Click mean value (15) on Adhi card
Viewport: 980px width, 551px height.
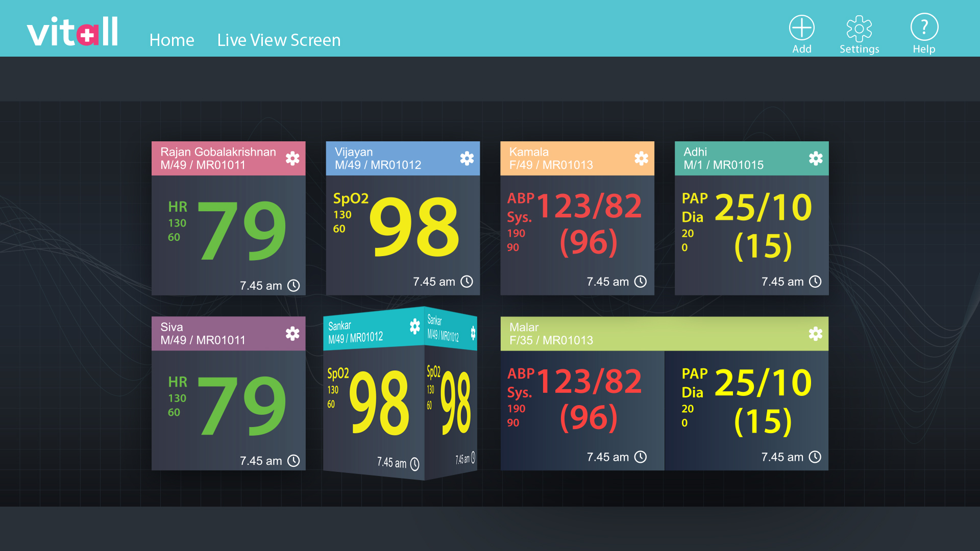763,246
